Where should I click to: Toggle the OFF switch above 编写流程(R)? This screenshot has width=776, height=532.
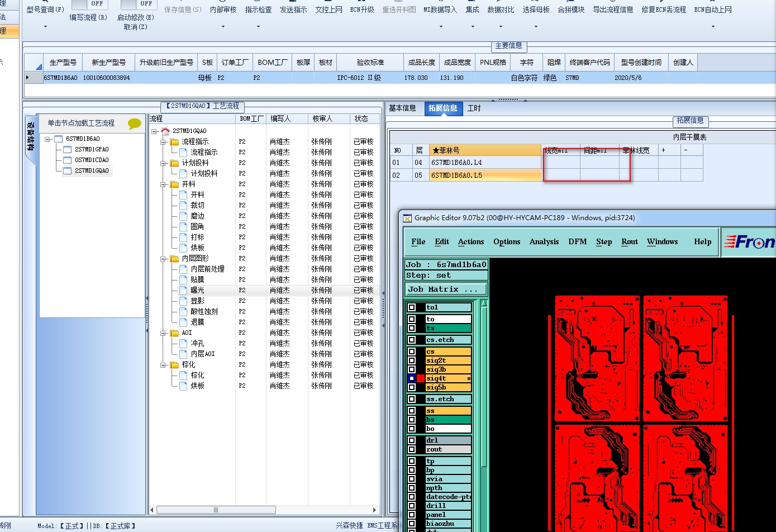pos(89,4)
